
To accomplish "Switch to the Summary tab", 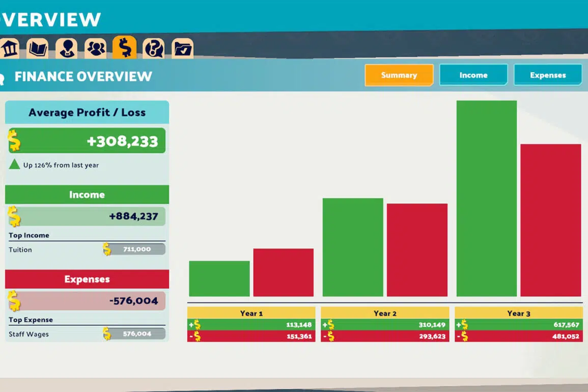I will (x=399, y=75).
